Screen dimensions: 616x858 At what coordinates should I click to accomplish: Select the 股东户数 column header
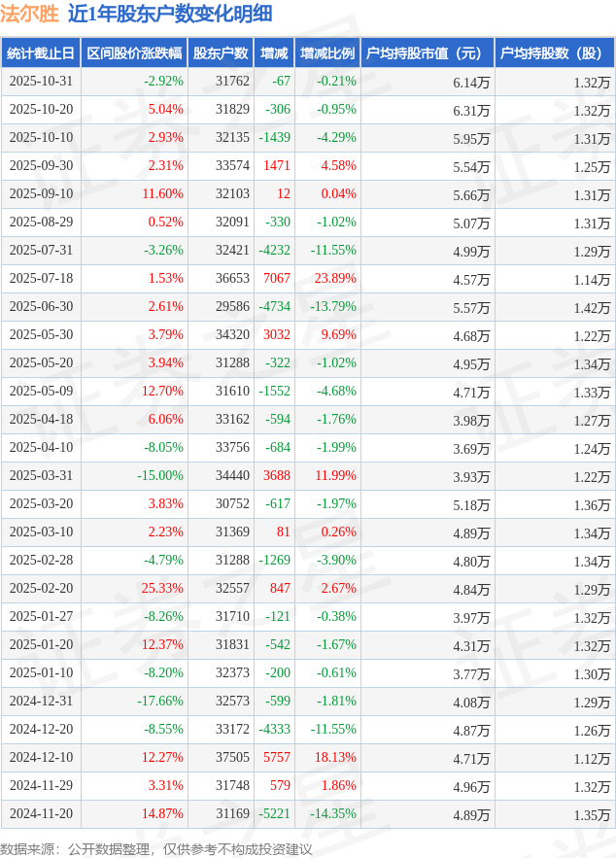(221, 53)
